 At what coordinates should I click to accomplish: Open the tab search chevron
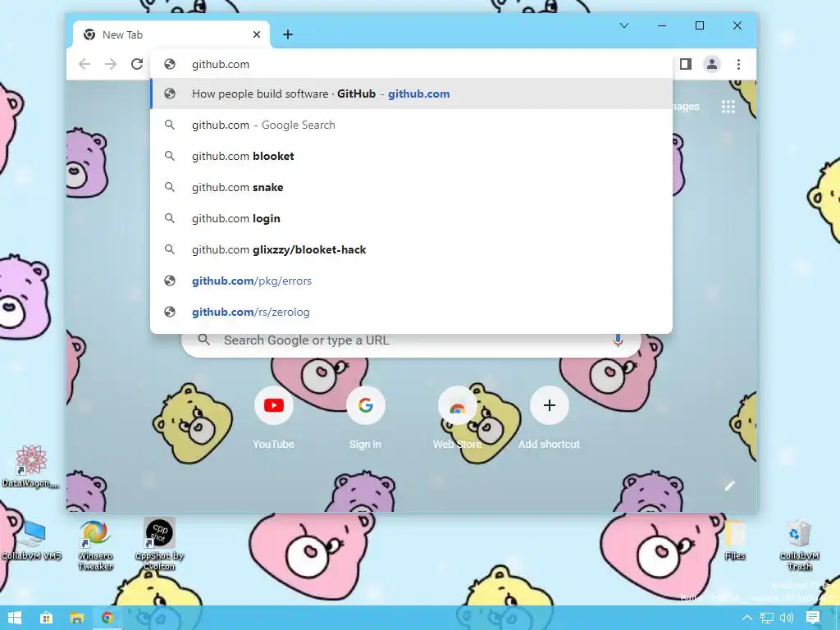click(x=624, y=25)
